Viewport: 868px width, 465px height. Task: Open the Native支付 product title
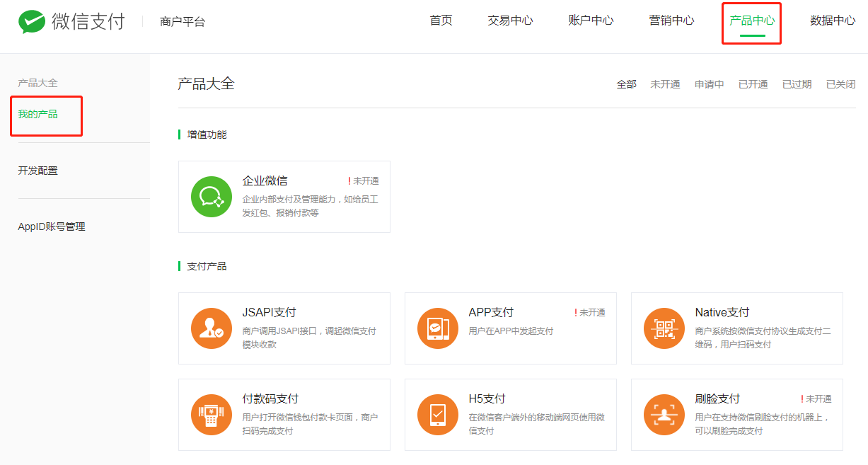pyautogui.click(x=722, y=312)
